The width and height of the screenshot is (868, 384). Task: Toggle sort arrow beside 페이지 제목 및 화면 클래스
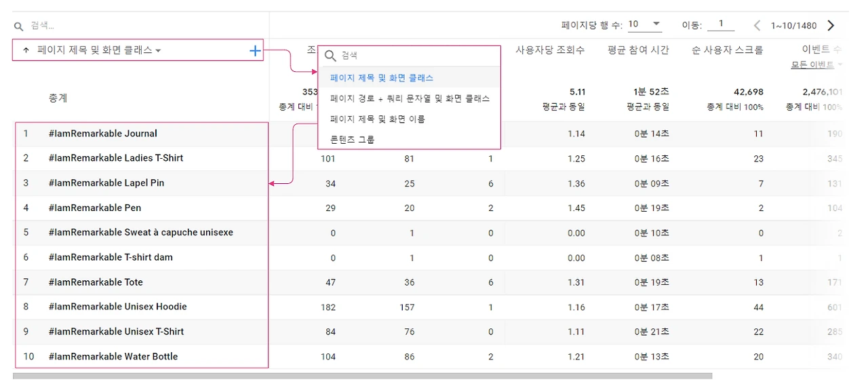pos(26,50)
